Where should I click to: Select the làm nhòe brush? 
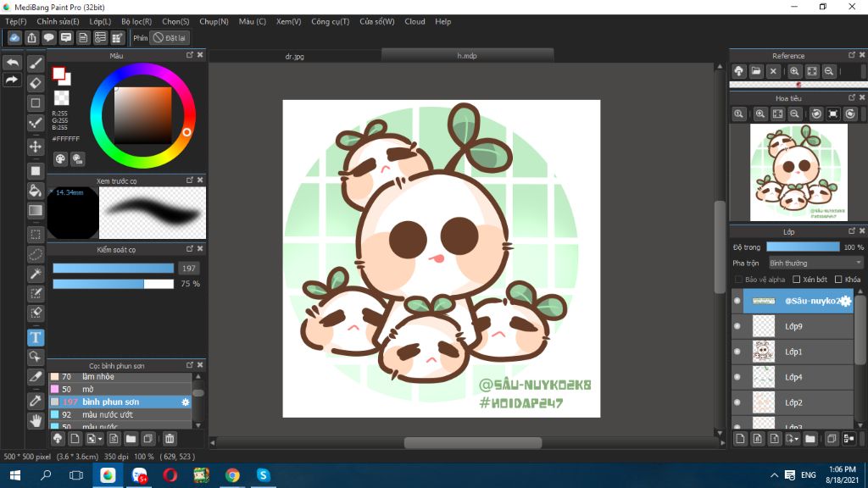120,377
